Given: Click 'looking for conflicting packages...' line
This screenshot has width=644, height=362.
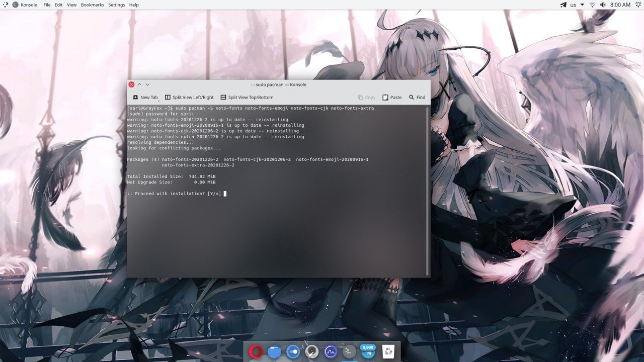Looking at the screenshot, I should (x=174, y=148).
